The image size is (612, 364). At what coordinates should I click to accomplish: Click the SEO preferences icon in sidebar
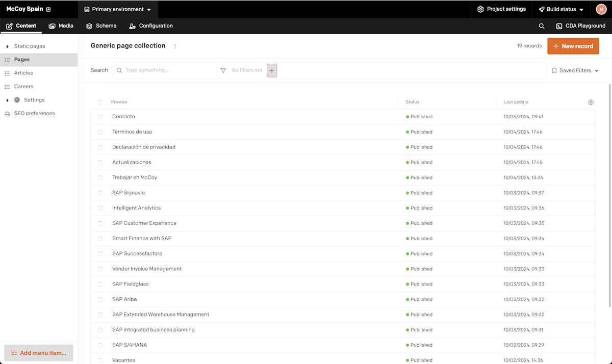pos(7,114)
